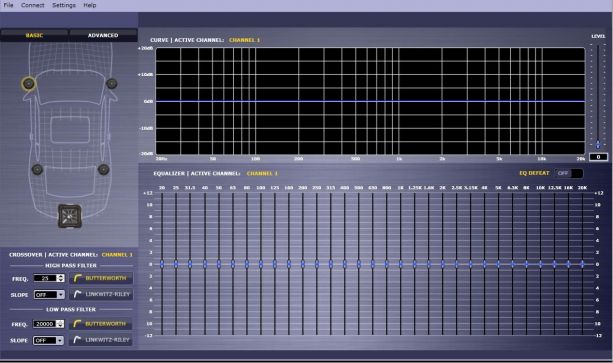The width and height of the screenshot is (613, 363).
Task: Select the front right speaker icon
Action: pyautogui.click(x=112, y=83)
